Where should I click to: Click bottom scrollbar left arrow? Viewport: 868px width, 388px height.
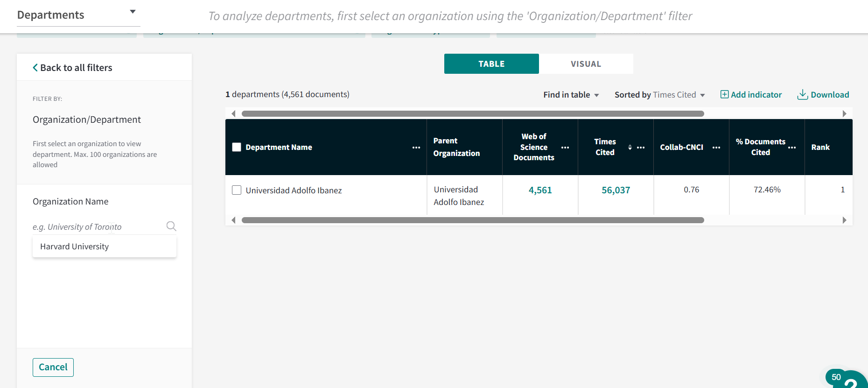point(233,220)
